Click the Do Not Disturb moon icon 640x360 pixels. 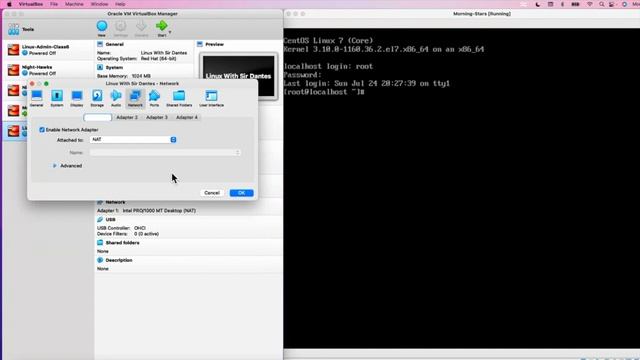point(538,4)
